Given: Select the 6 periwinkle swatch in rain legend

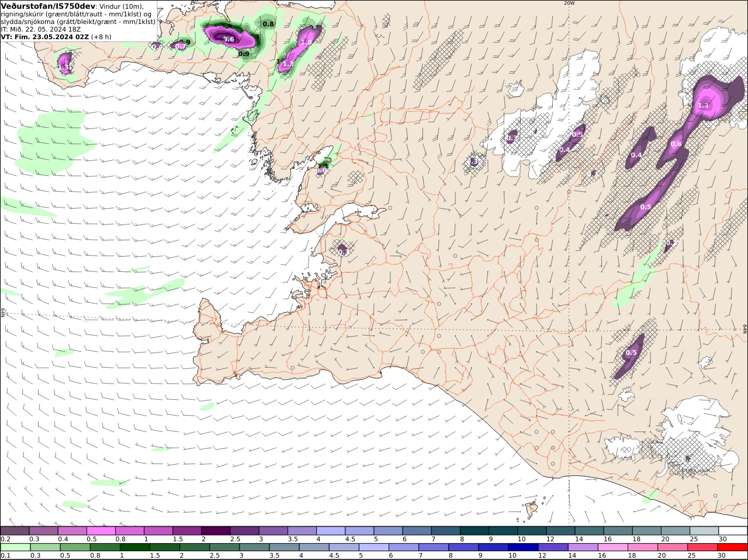Looking at the screenshot, I should 404,547.
